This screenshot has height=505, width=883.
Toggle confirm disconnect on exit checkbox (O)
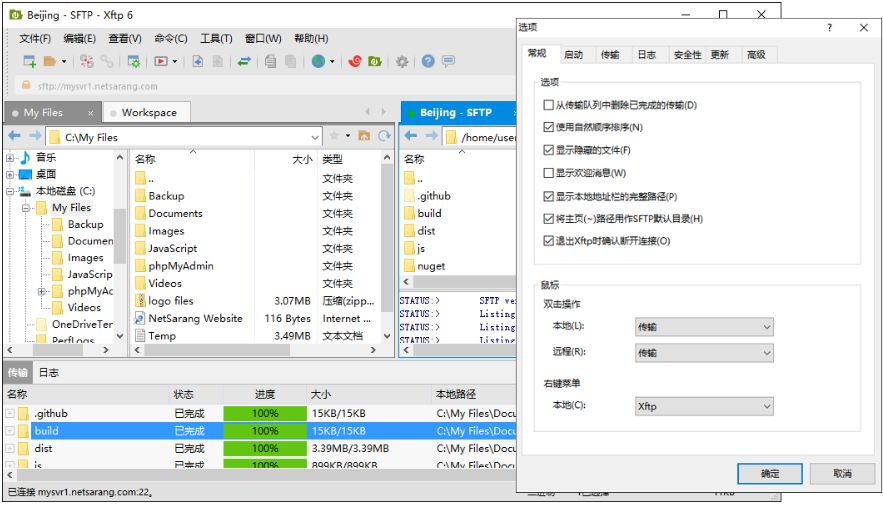click(548, 241)
